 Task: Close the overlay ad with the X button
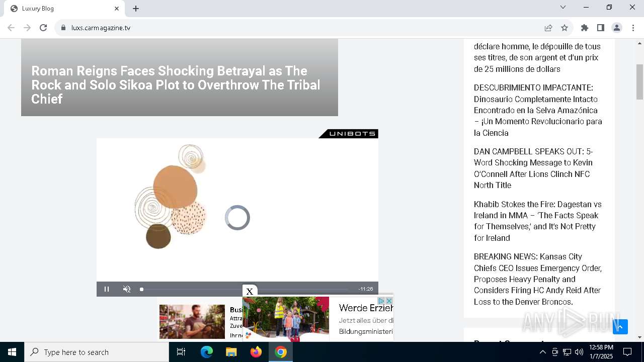[x=250, y=291]
